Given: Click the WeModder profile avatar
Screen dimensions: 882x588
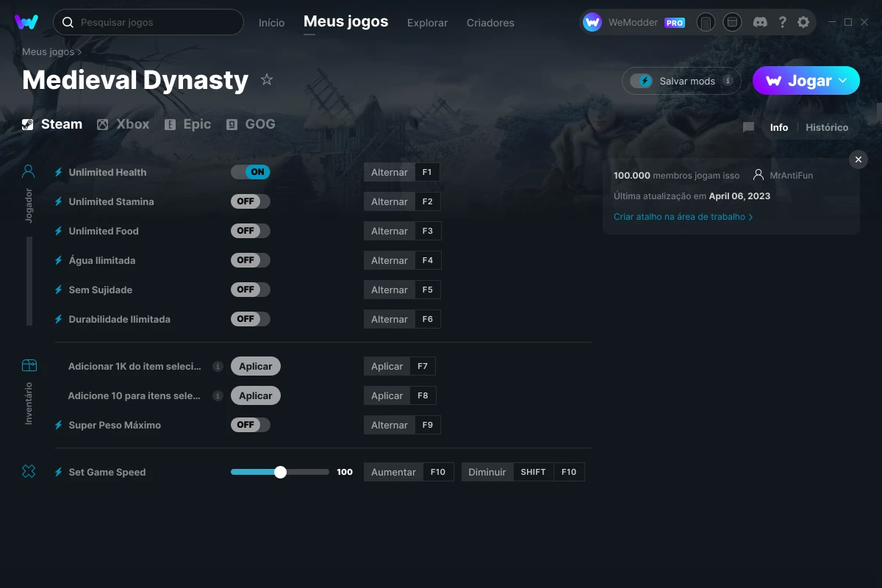Looking at the screenshot, I should (592, 22).
